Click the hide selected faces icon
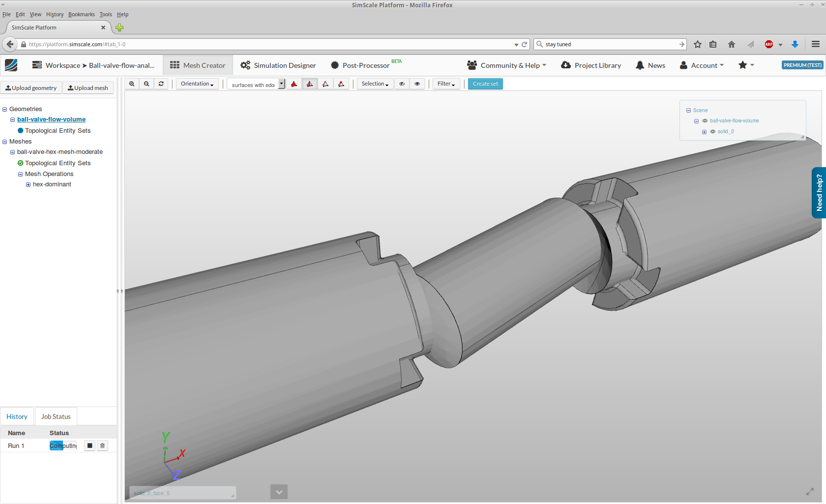The image size is (826, 504). (402, 84)
